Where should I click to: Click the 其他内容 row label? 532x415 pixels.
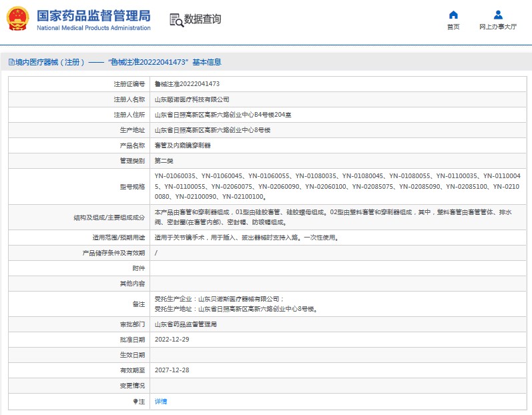coord(132,284)
